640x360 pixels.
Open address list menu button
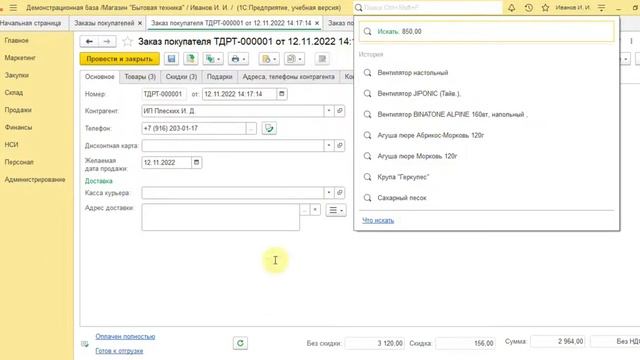point(336,210)
